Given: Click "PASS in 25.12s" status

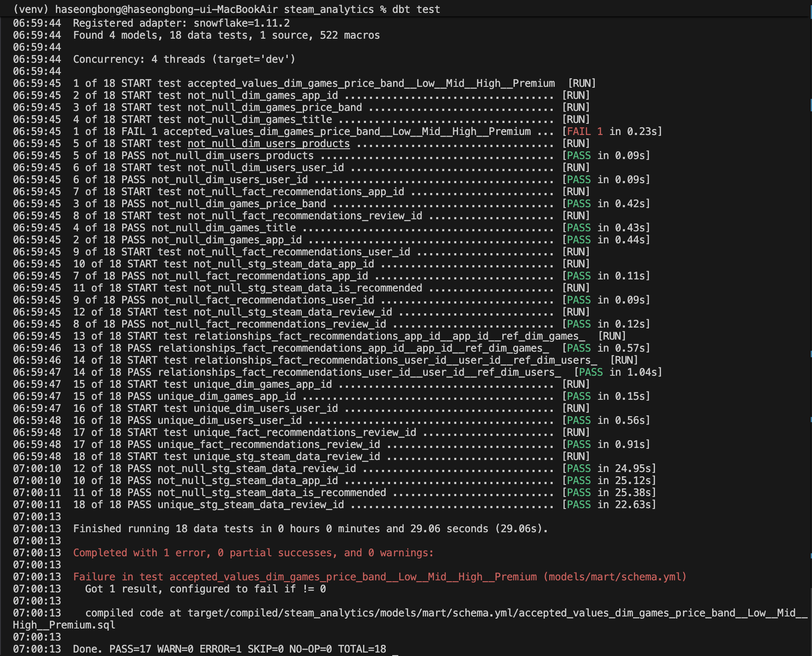Looking at the screenshot, I should click(609, 481).
